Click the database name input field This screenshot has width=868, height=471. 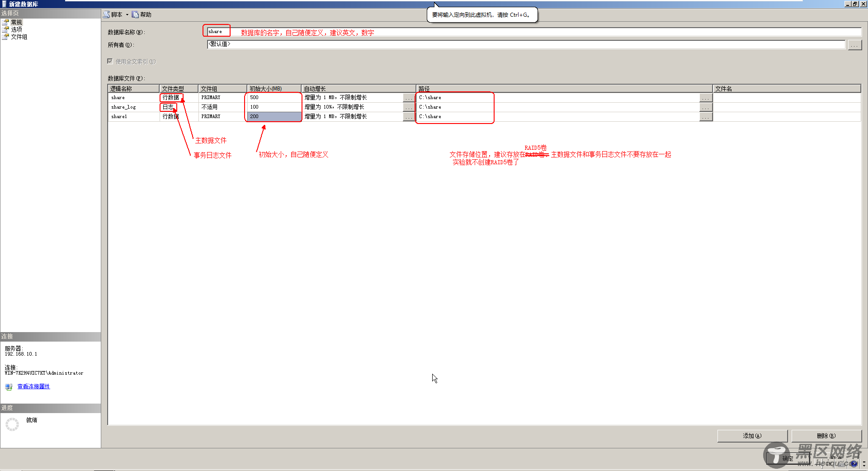coord(534,32)
